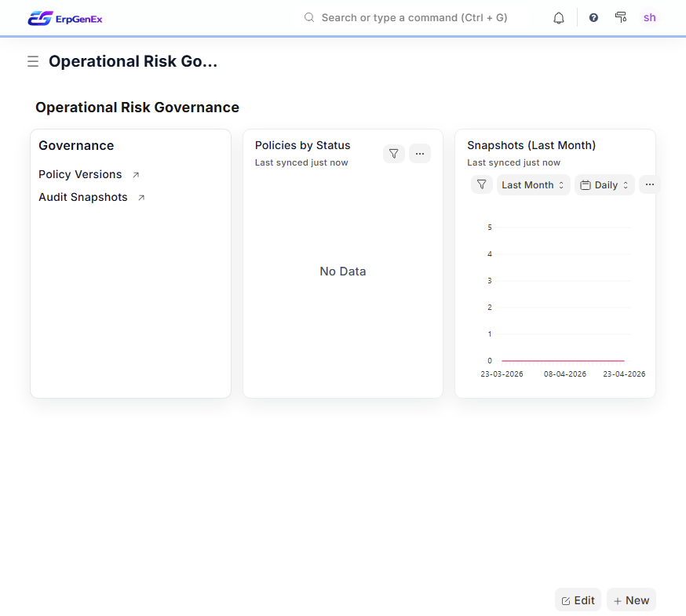
Task: Open more options on Snapshots chart
Action: point(650,184)
